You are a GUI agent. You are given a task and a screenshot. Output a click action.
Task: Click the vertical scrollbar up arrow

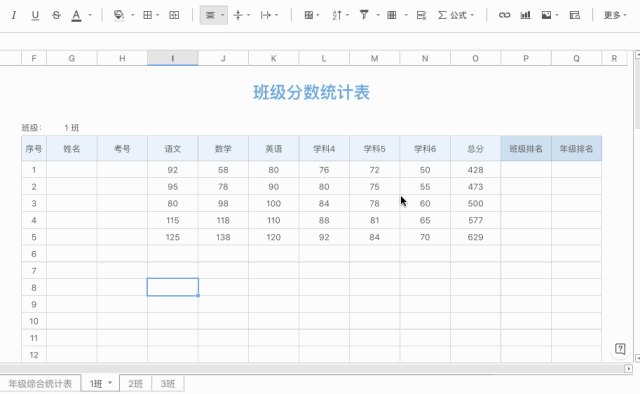(638, 54)
